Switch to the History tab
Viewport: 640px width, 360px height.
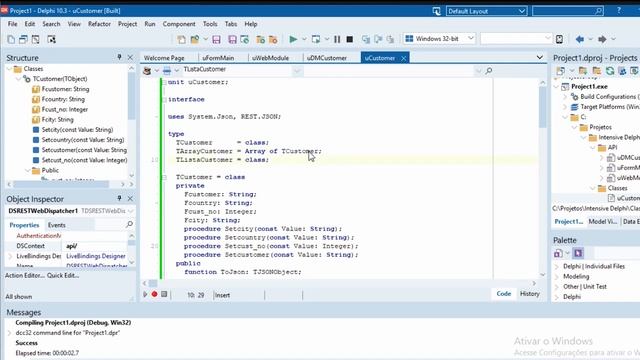pos(529,293)
